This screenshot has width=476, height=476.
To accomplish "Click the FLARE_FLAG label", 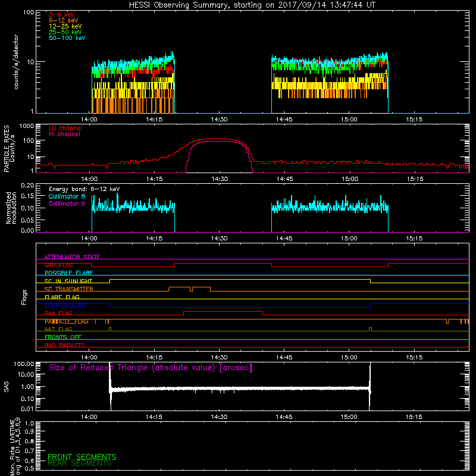I will pos(62,297).
